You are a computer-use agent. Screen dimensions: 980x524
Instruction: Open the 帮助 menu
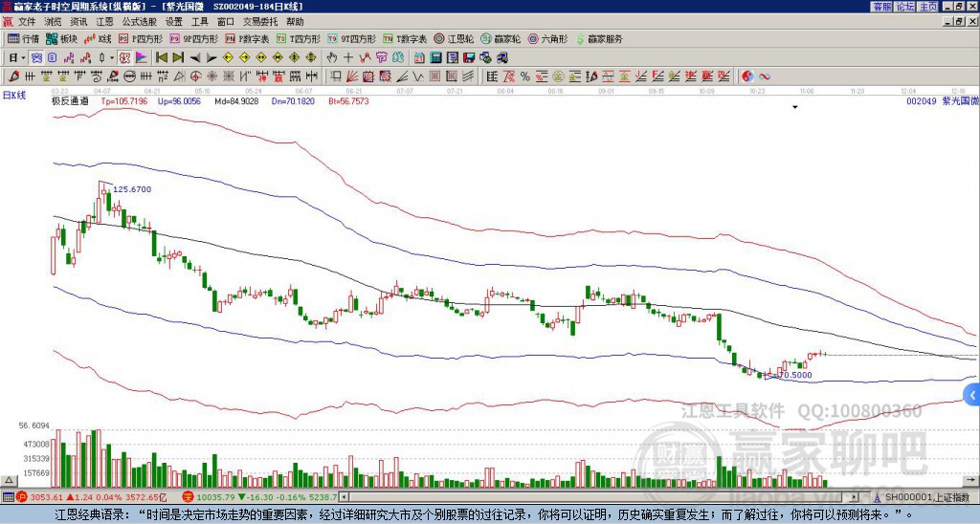tap(295, 22)
